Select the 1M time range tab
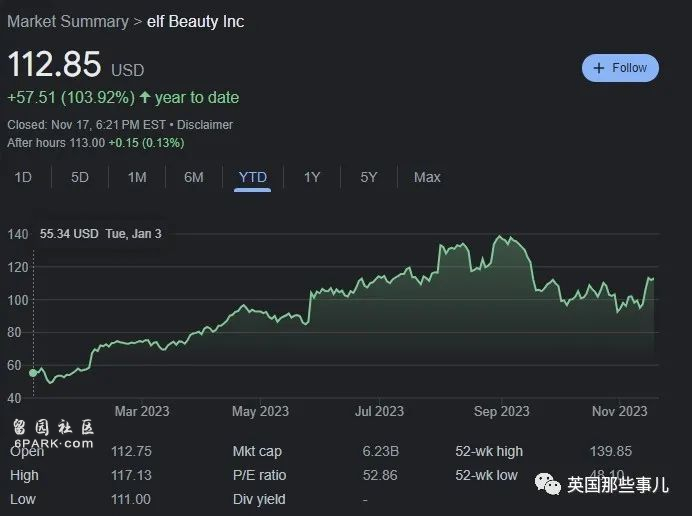Image resolution: width=692 pixels, height=516 pixels. (x=137, y=177)
